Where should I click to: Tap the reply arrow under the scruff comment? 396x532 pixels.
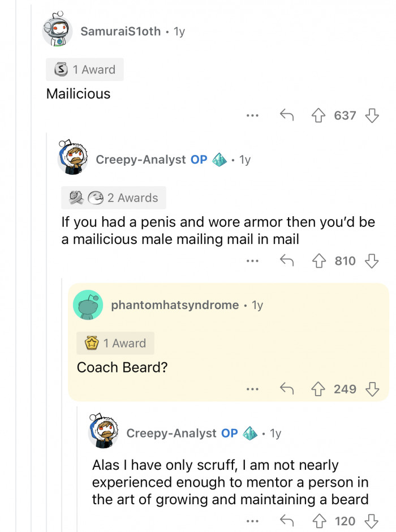click(287, 521)
